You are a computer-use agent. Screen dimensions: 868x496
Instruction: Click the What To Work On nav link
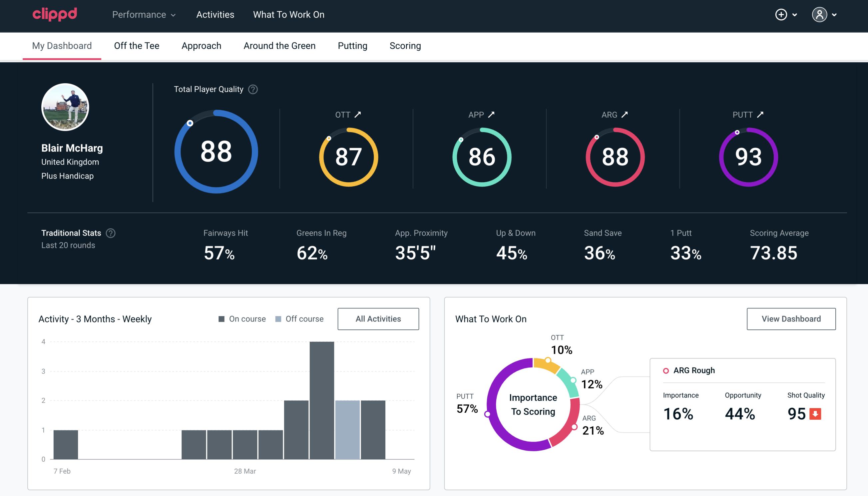point(288,15)
